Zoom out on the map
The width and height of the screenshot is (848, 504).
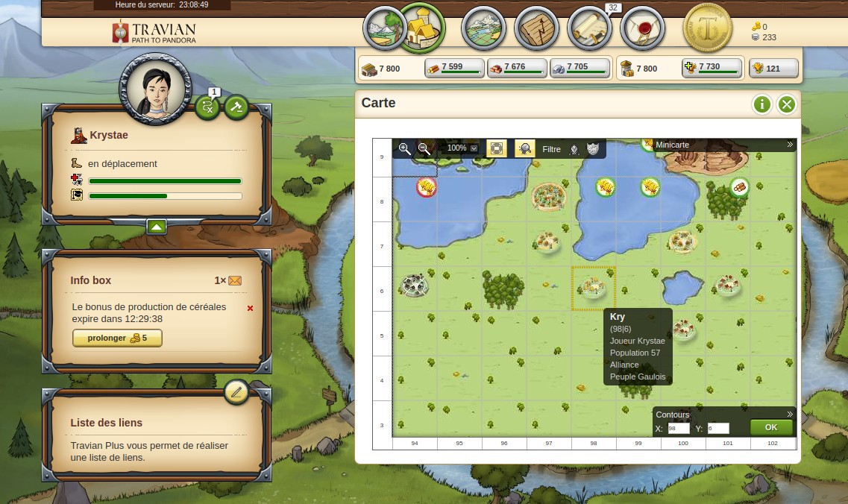pyautogui.click(x=424, y=148)
